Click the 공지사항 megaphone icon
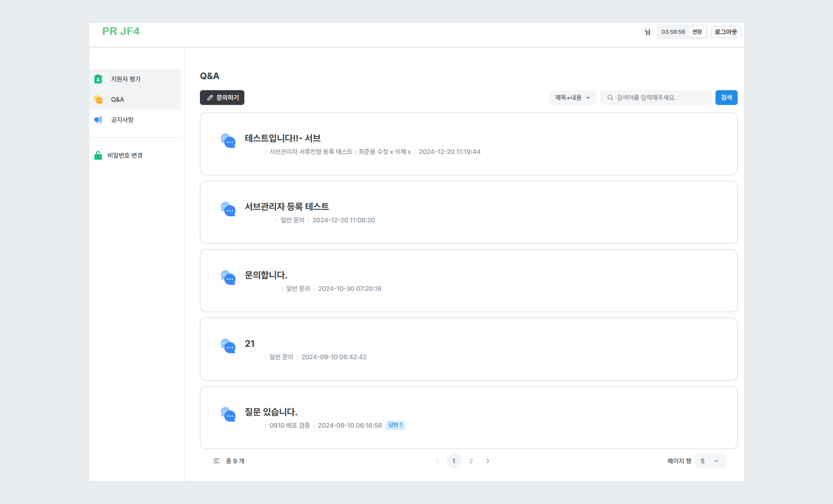Image resolution: width=833 pixels, height=504 pixels. pos(98,119)
